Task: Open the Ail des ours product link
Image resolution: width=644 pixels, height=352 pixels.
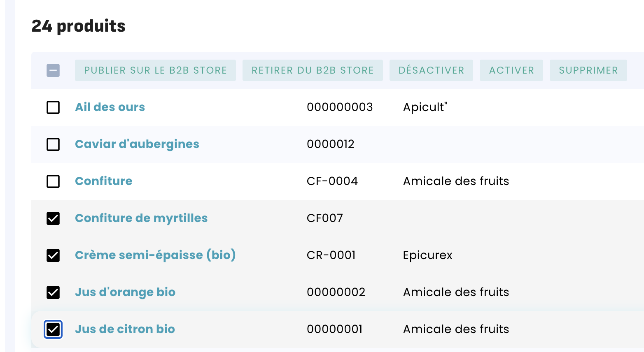Action: pyautogui.click(x=110, y=107)
